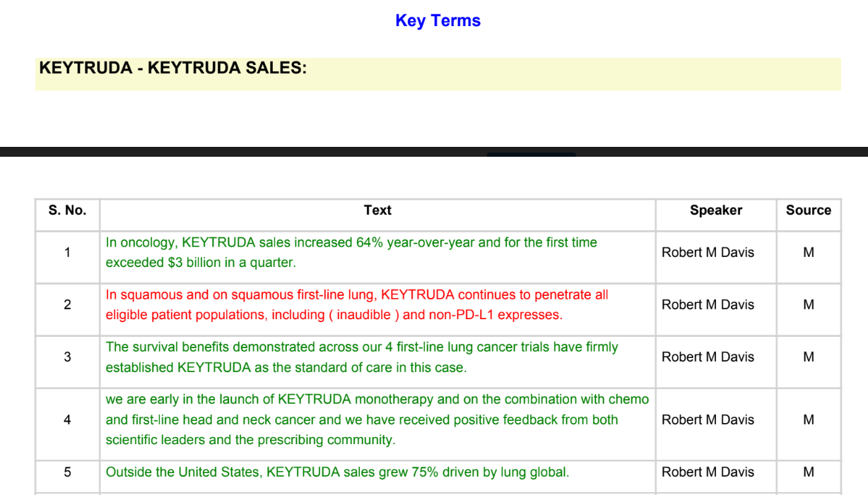Click serial number 4 cell

coord(67,420)
